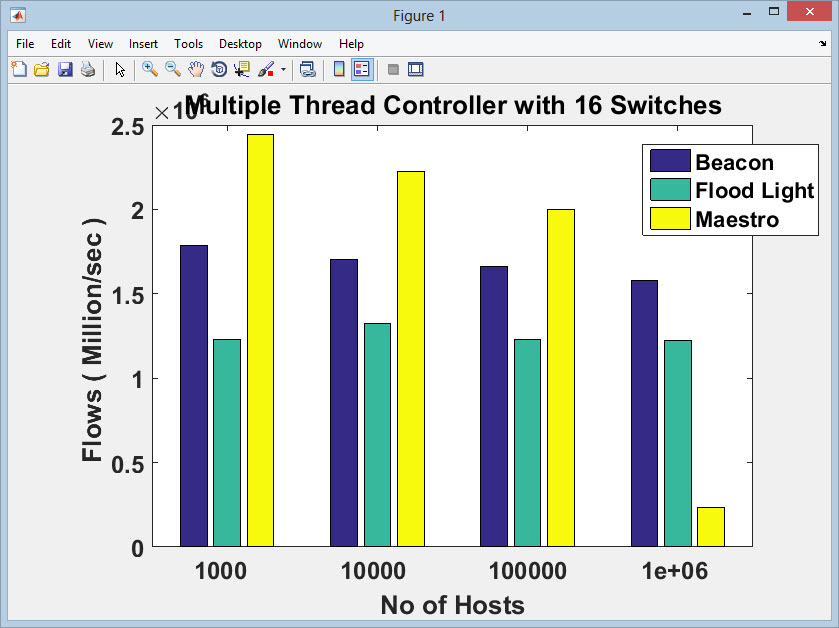The width and height of the screenshot is (839, 628).
Task: Minimize the Figure 1 window
Action: (x=747, y=13)
